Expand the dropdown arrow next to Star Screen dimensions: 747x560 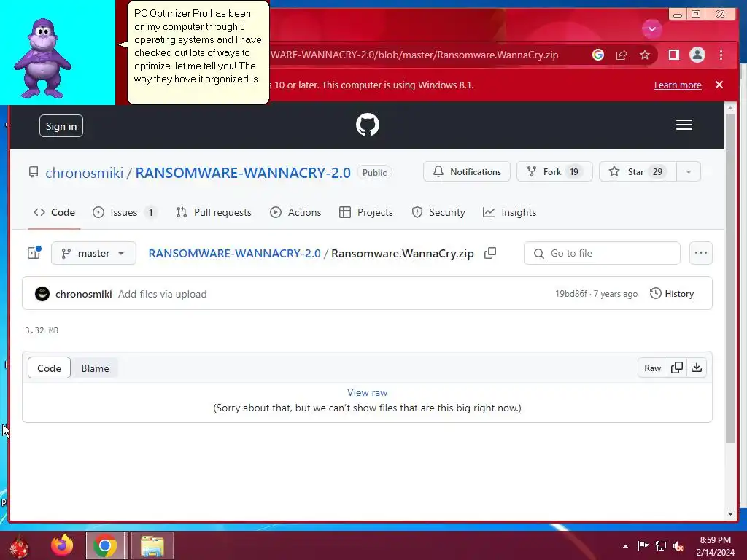click(689, 172)
